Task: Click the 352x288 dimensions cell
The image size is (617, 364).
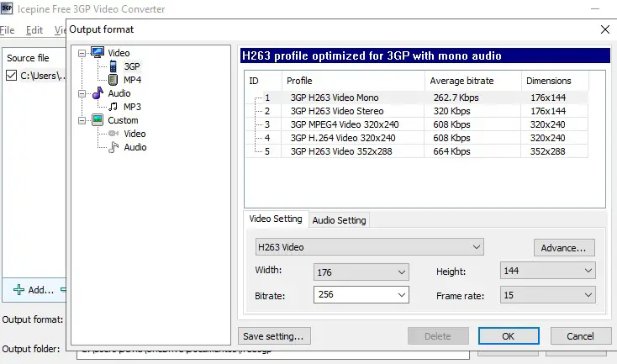Action: click(x=547, y=151)
